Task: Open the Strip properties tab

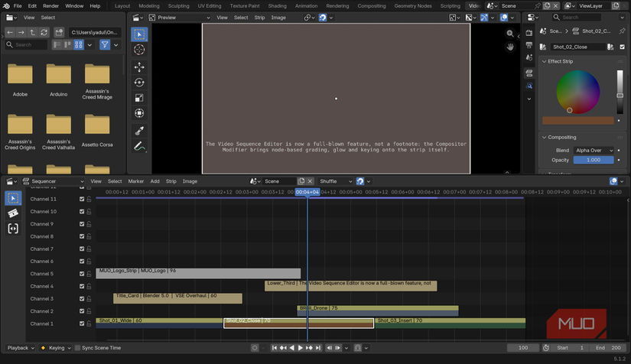Action: (529, 73)
